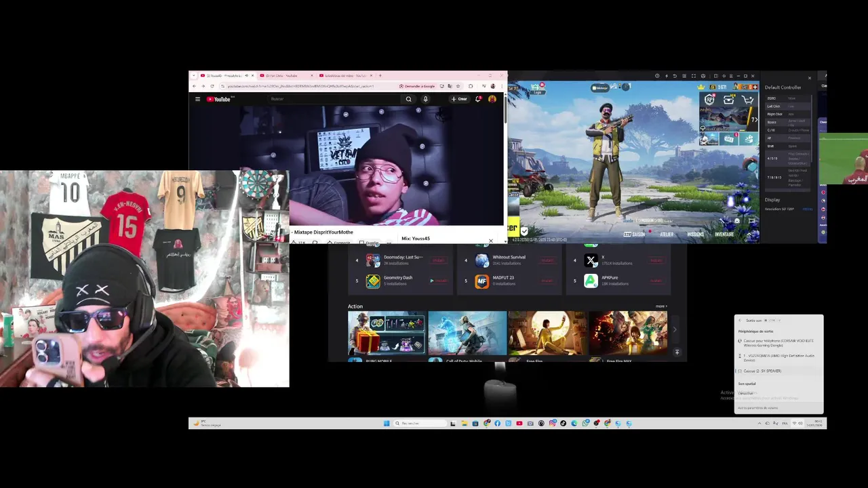The width and height of the screenshot is (868, 488).
Task: Install Whiteout Survival
Action: pos(547,260)
